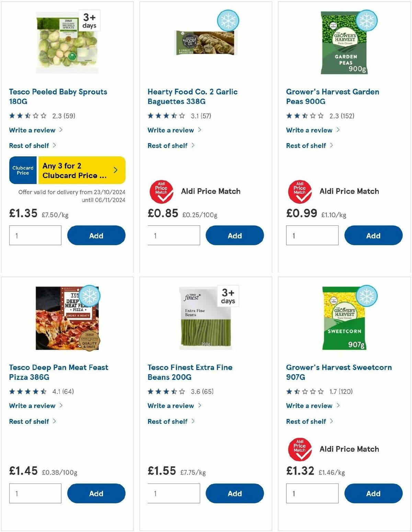Click the Clubcard Price logo on the offer banner
Image resolution: width=412 pixels, height=532 pixels.
23,170
